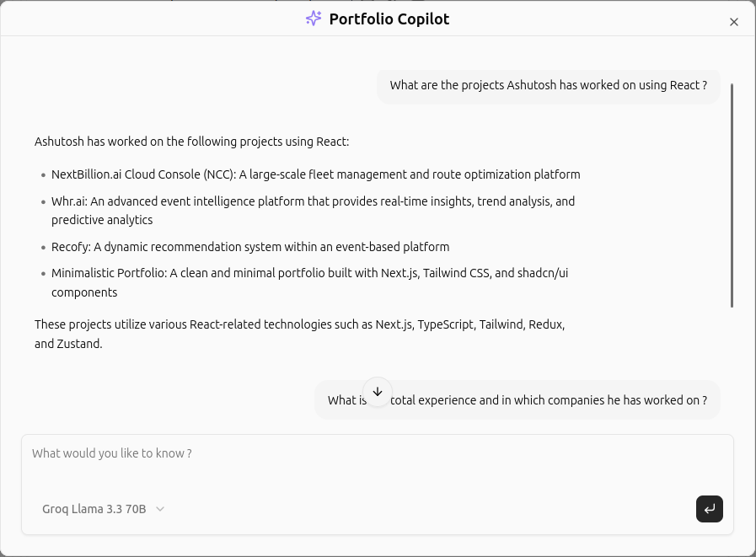
Task: Select the Whr.ai event intelligence list item
Action: tap(313, 211)
